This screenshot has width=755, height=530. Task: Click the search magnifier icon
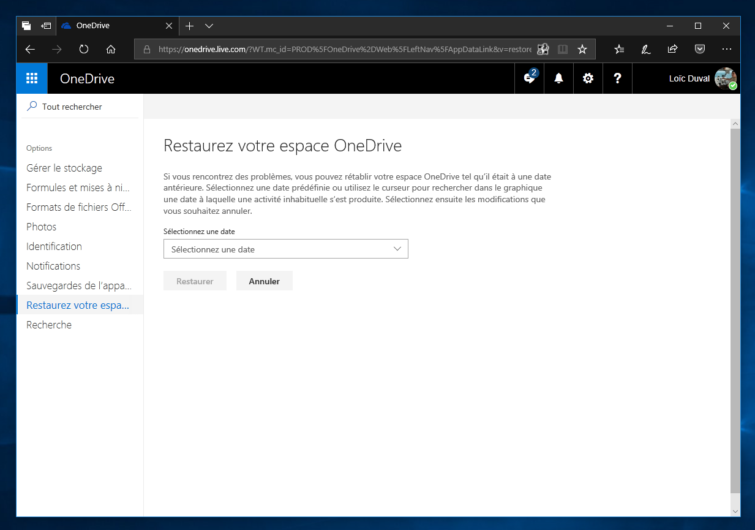pyautogui.click(x=32, y=106)
